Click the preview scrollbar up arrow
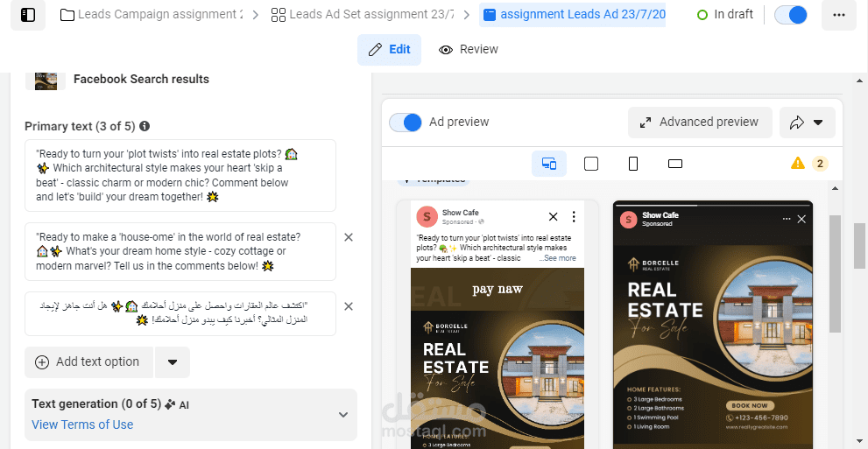This screenshot has height=449, width=868. (836, 189)
